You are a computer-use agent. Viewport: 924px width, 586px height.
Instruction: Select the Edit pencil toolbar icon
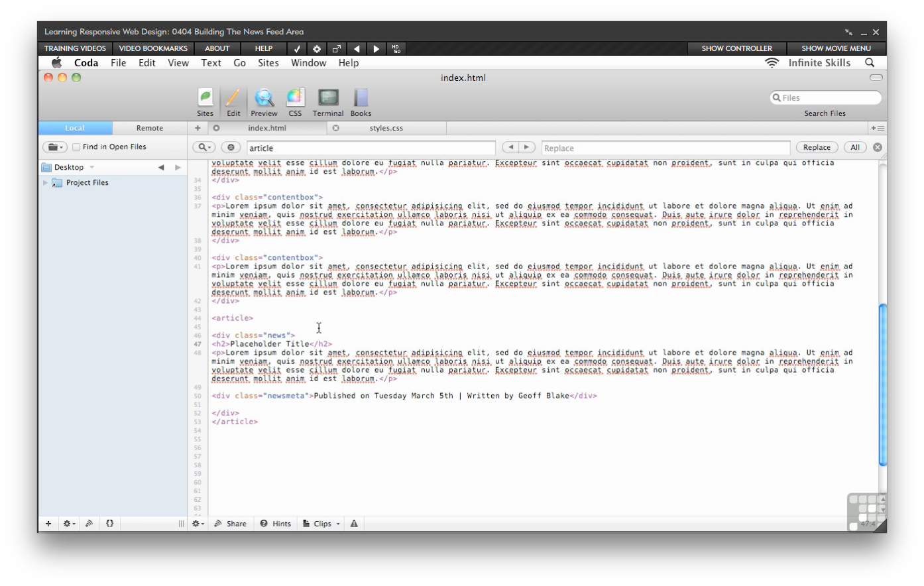tap(233, 103)
